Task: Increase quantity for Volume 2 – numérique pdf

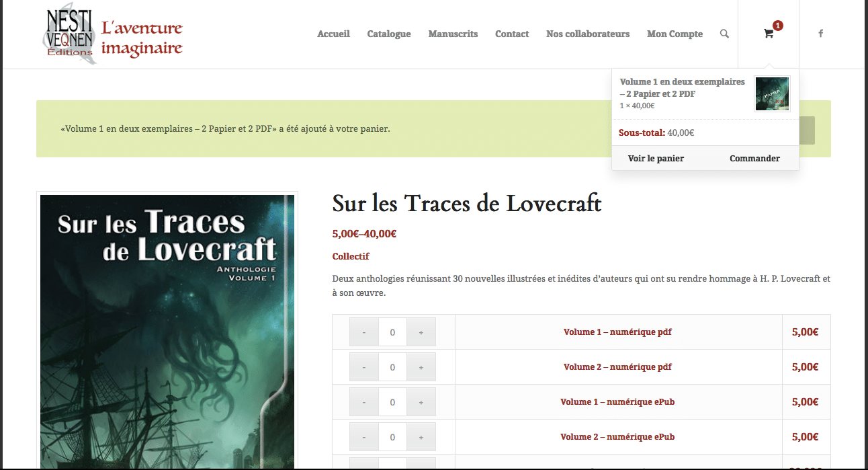Action: (x=421, y=367)
